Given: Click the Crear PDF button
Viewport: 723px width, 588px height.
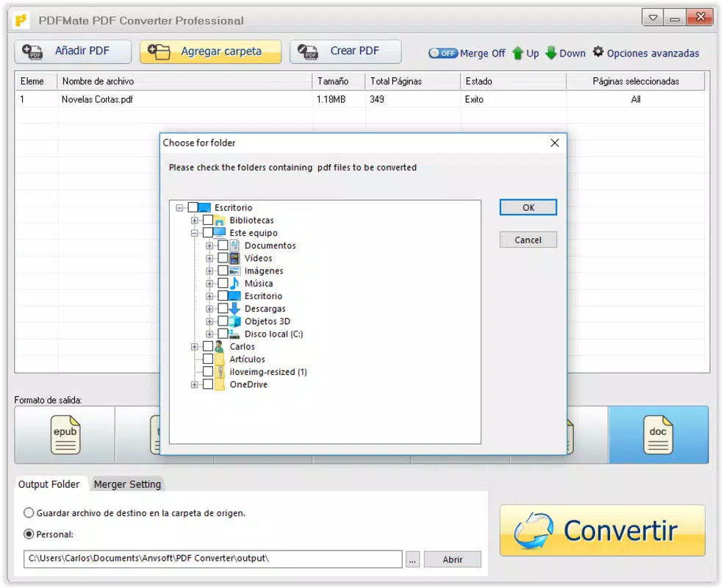Looking at the screenshot, I should pos(345,51).
